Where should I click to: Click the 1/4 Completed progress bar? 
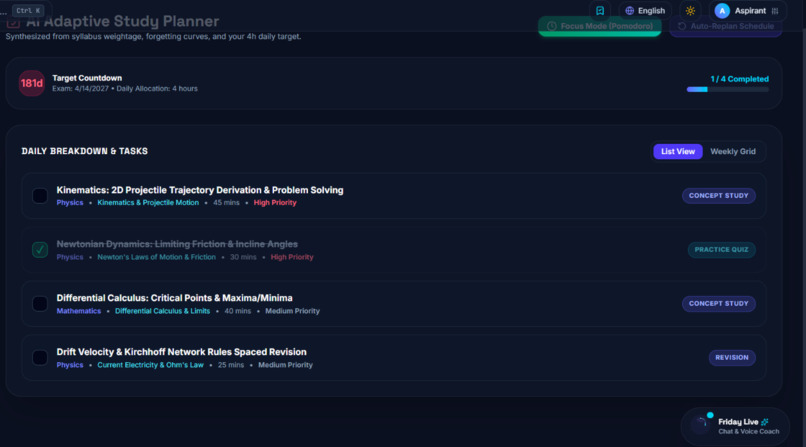727,89
